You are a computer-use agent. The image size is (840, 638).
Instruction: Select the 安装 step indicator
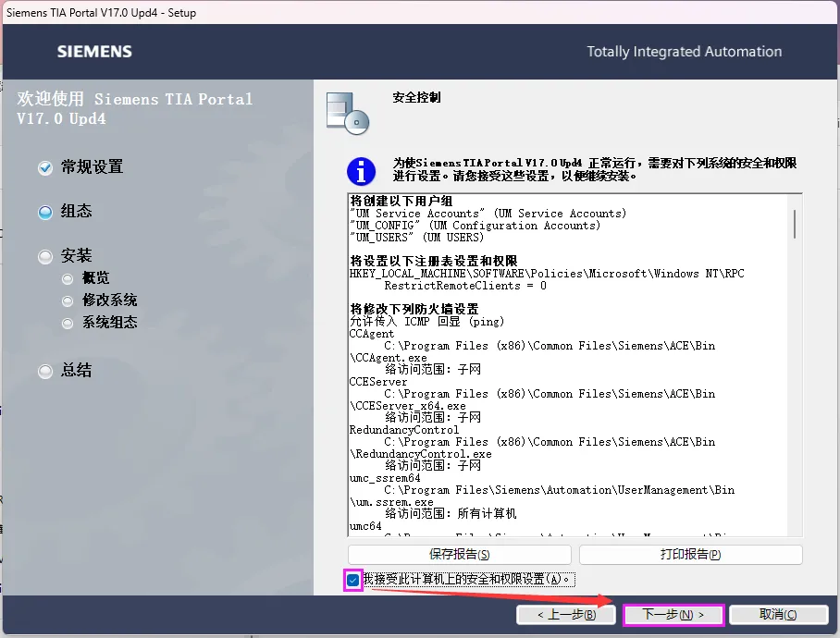(x=45, y=257)
